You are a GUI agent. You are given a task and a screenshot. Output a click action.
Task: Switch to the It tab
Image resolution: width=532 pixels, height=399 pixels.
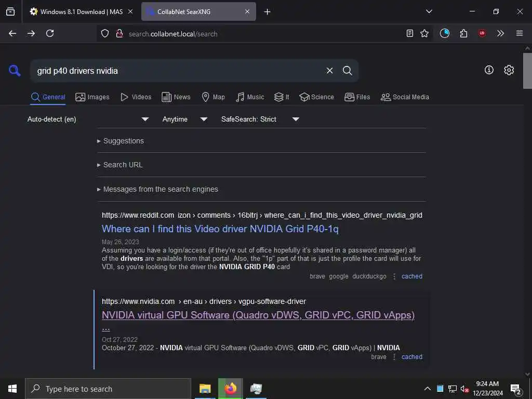(282, 97)
